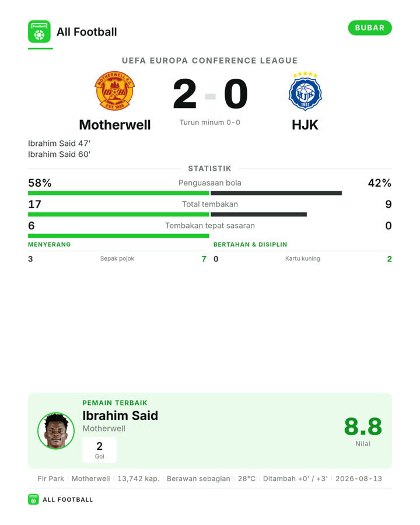Click the Ibrahim Said 47' goal entry
The height and width of the screenshot is (525, 420).
click(x=60, y=143)
